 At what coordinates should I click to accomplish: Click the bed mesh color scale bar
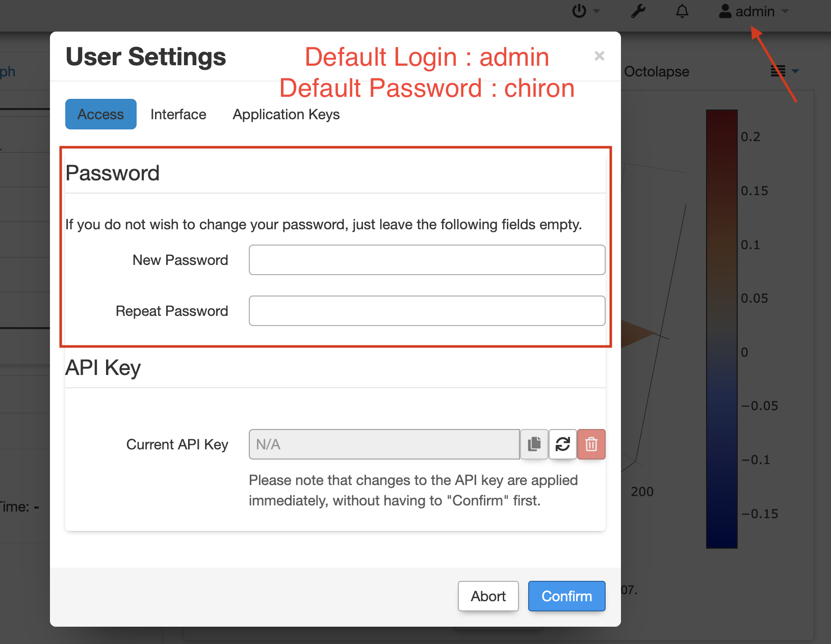[x=722, y=329]
